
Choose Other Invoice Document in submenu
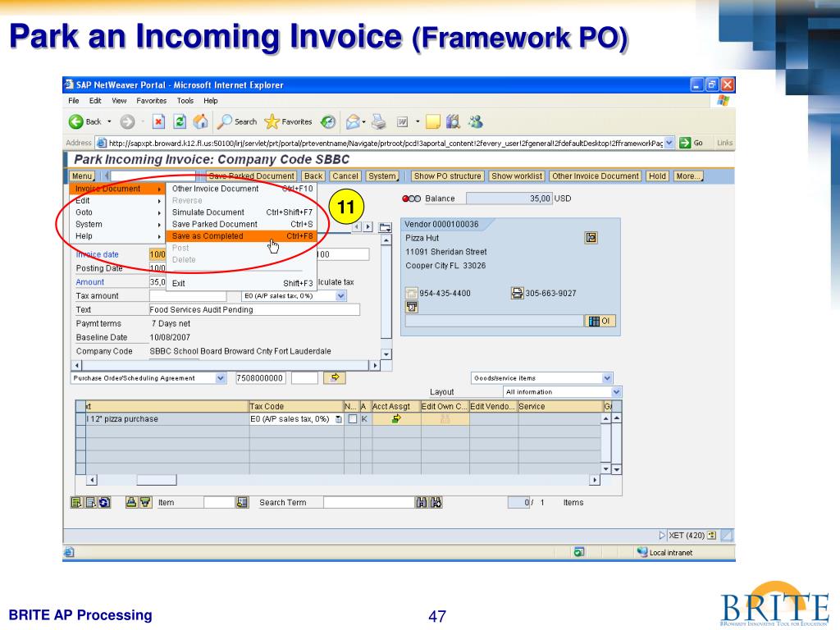242,189
